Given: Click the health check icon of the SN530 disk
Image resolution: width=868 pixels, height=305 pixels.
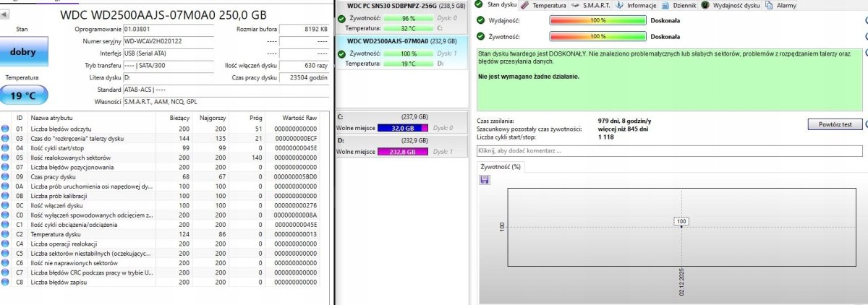Looking at the screenshot, I should pos(341,17).
